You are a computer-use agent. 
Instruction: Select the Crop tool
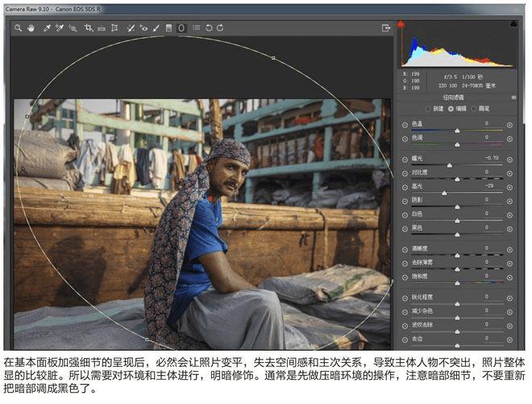[x=88, y=28]
